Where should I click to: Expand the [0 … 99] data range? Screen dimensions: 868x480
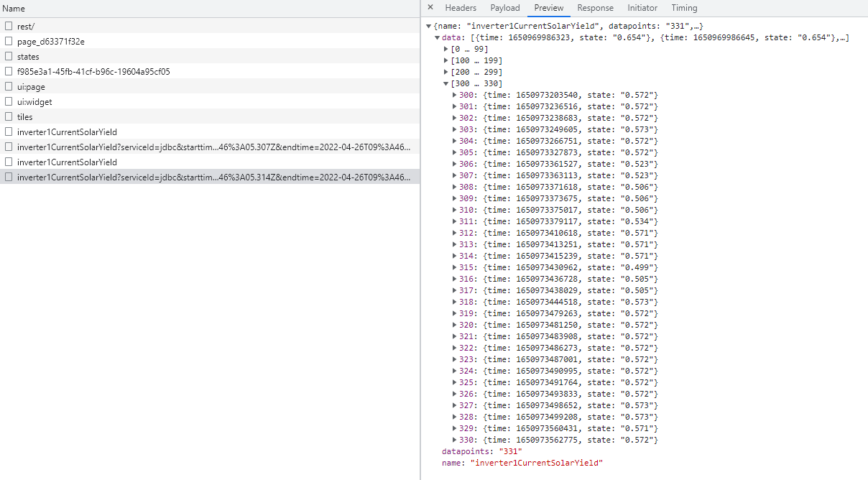(446, 49)
